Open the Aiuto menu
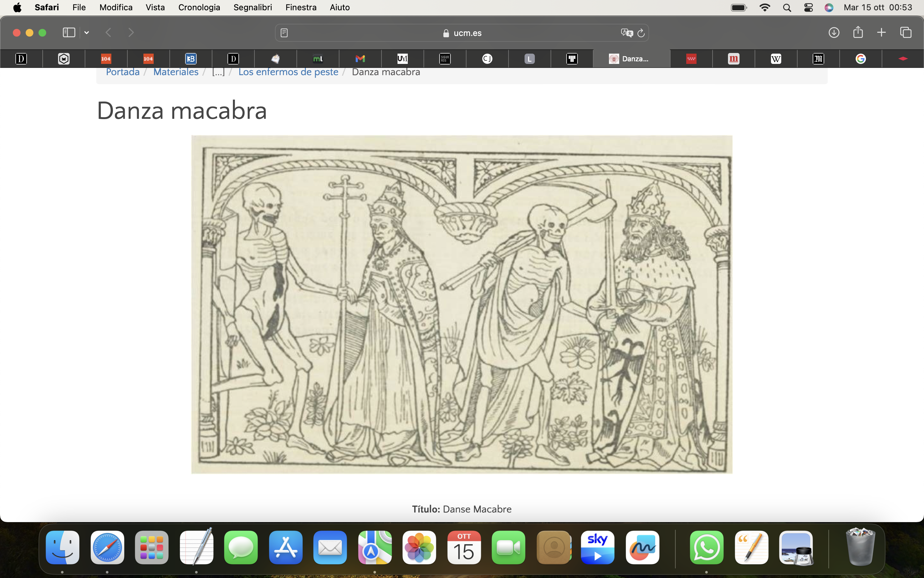This screenshot has width=924, height=578. click(x=339, y=7)
